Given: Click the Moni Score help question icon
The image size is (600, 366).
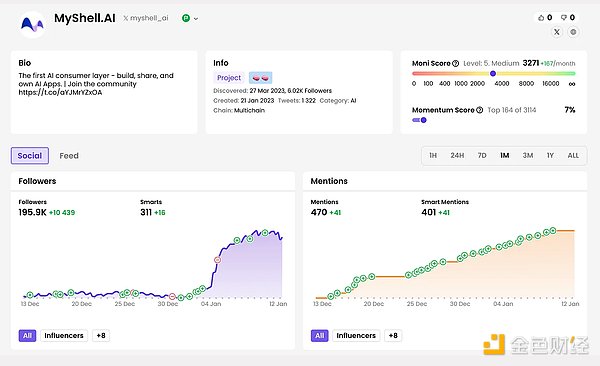Looking at the screenshot, I should tap(455, 64).
